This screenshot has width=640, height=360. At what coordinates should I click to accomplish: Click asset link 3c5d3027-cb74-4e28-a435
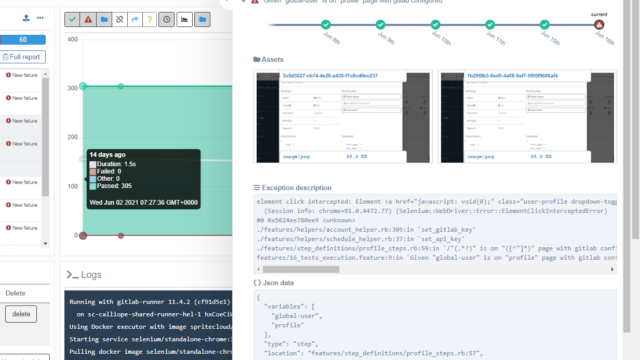click(x=330, y=76)
